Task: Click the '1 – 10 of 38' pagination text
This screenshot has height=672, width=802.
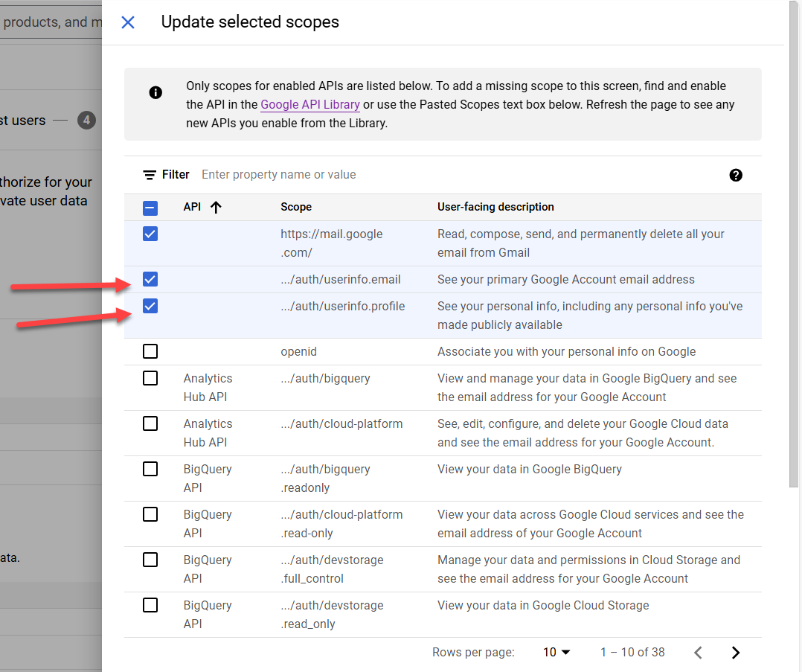Action: [x=632, y=653]
